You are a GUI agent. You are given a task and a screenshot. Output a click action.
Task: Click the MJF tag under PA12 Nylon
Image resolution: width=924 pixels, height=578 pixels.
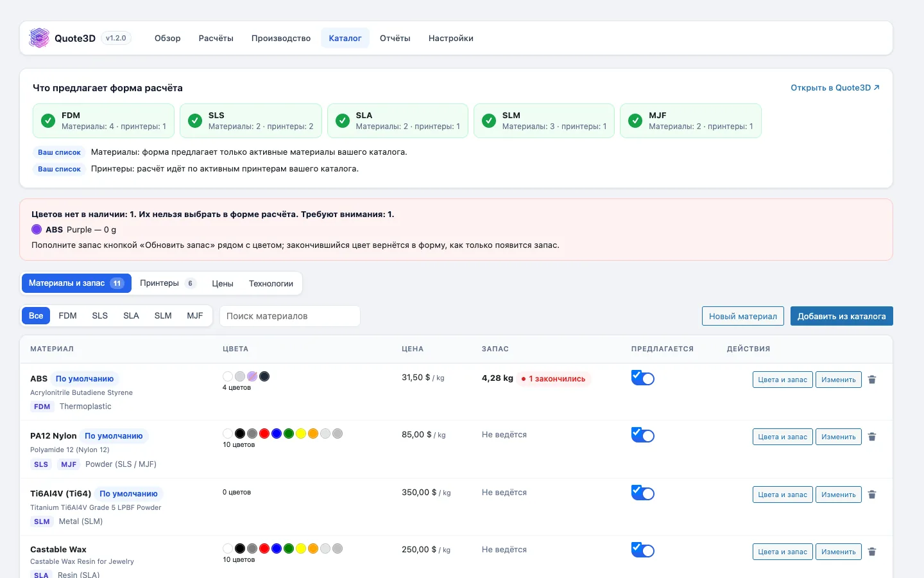[x=69, y=464]
